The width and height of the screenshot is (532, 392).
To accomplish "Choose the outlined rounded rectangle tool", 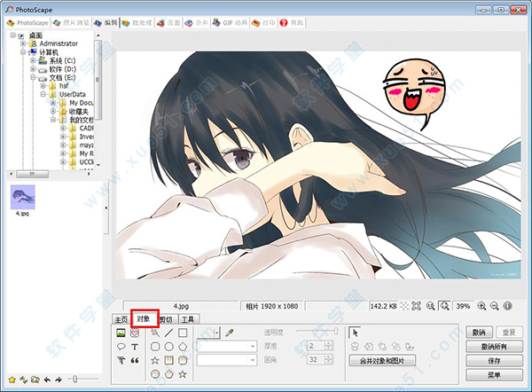I will click(155, 347).
